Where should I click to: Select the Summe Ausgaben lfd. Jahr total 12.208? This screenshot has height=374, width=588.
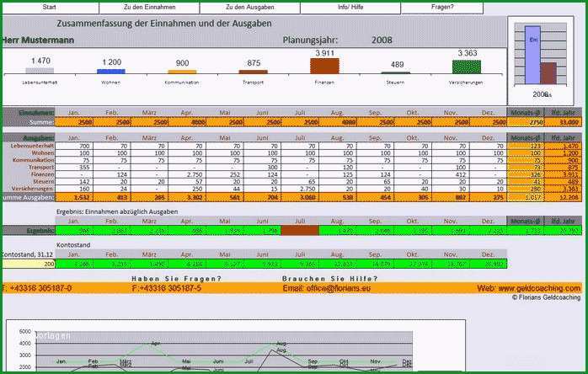pyautogui.click(x=563, y=197)
